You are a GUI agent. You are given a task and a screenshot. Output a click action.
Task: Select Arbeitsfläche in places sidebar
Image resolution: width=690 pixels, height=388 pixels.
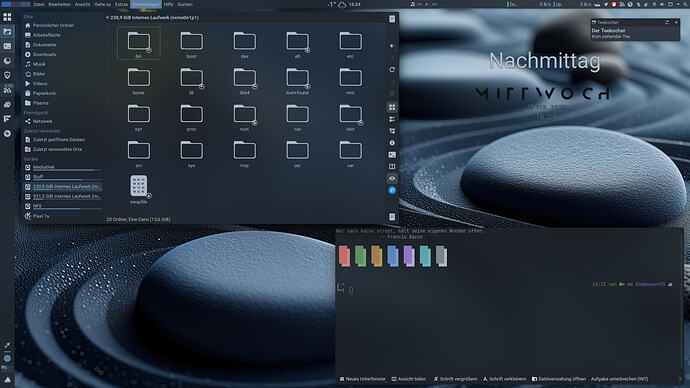coord(43,35)
